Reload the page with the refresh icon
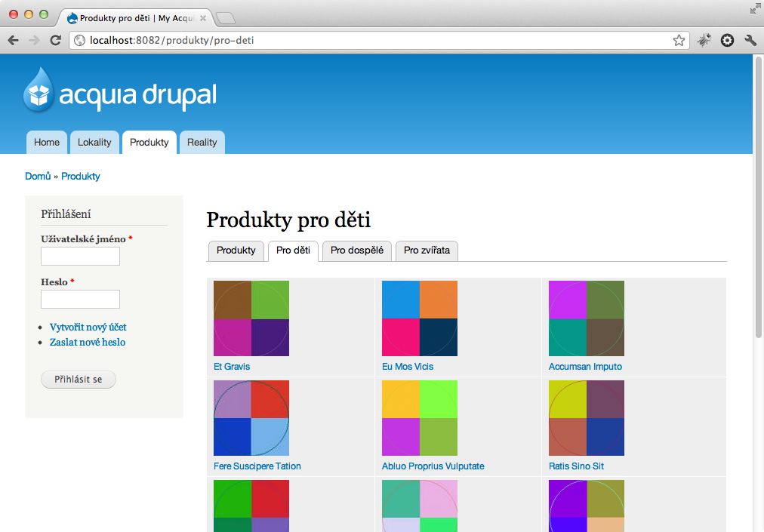 pyautogui.click(x=55, y=40)
